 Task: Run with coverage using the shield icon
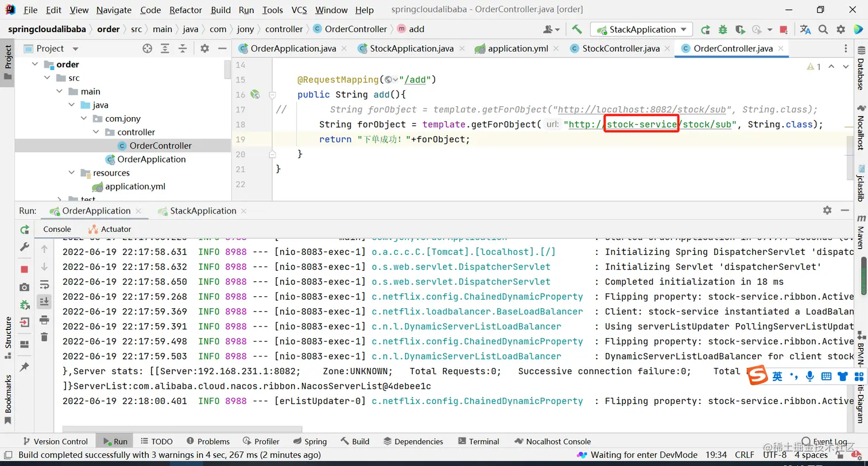click(740, 29)
